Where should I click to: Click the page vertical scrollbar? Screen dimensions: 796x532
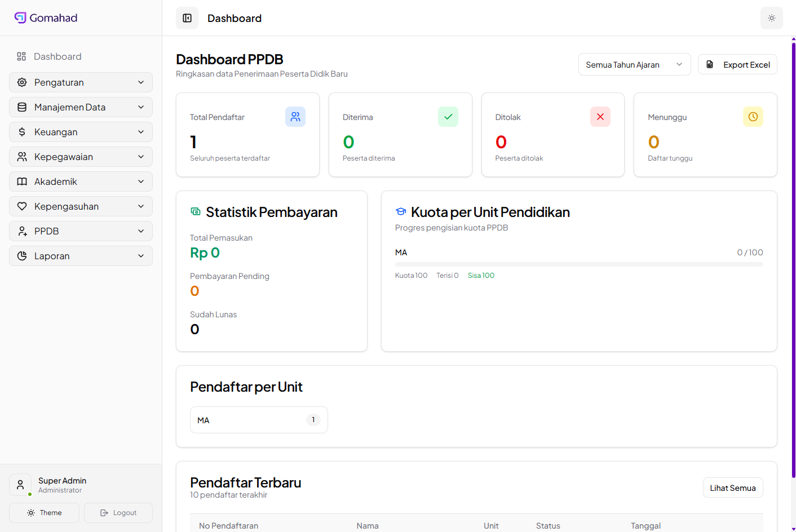(793, 259)
